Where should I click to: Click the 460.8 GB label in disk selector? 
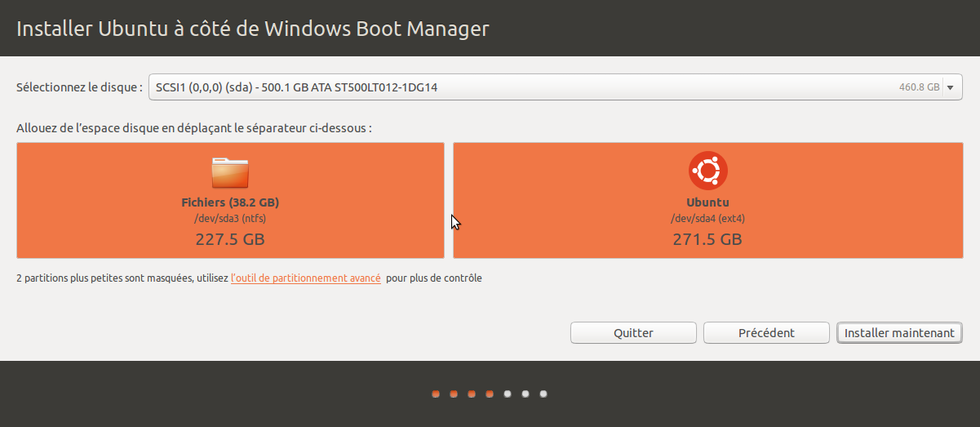[919, 87]
